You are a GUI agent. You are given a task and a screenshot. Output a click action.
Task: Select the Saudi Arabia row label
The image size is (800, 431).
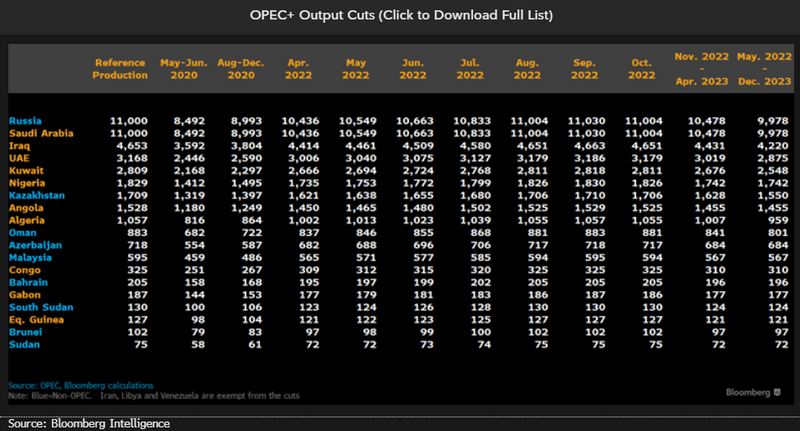coord(39,133)
